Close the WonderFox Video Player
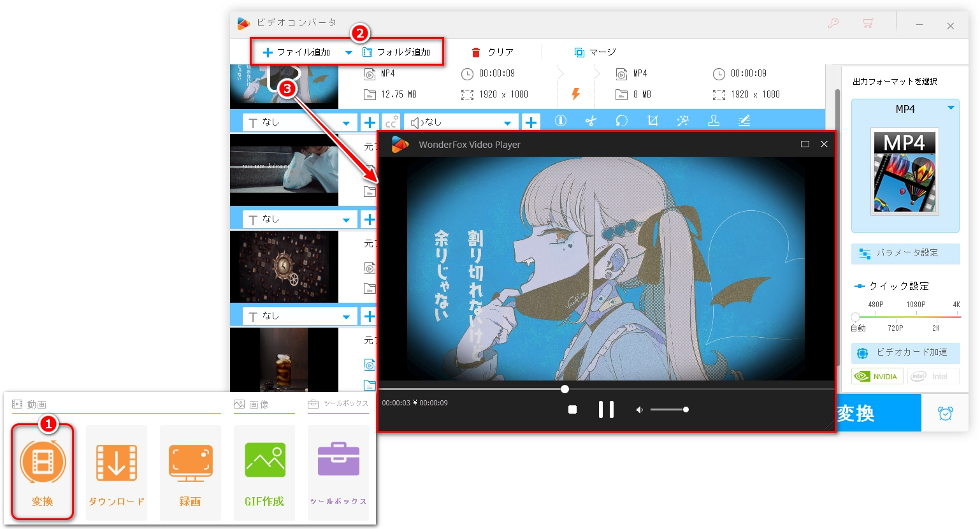 coord(824,145)
